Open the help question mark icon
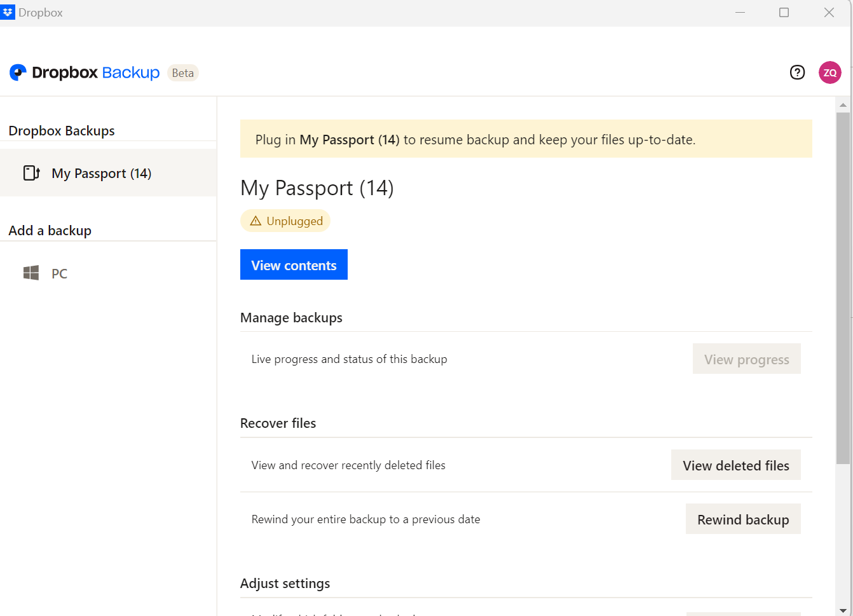 [x=797, y=72]
